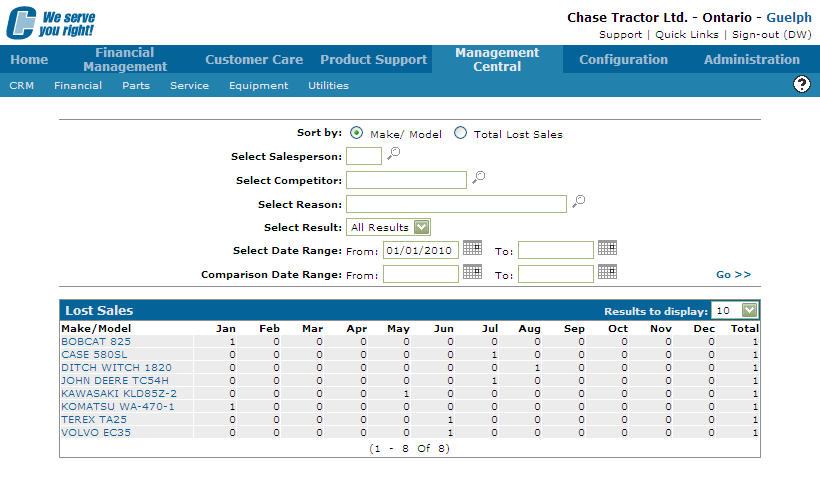Click the (1 - 8 Of 8) pager text

coord(409,448)
